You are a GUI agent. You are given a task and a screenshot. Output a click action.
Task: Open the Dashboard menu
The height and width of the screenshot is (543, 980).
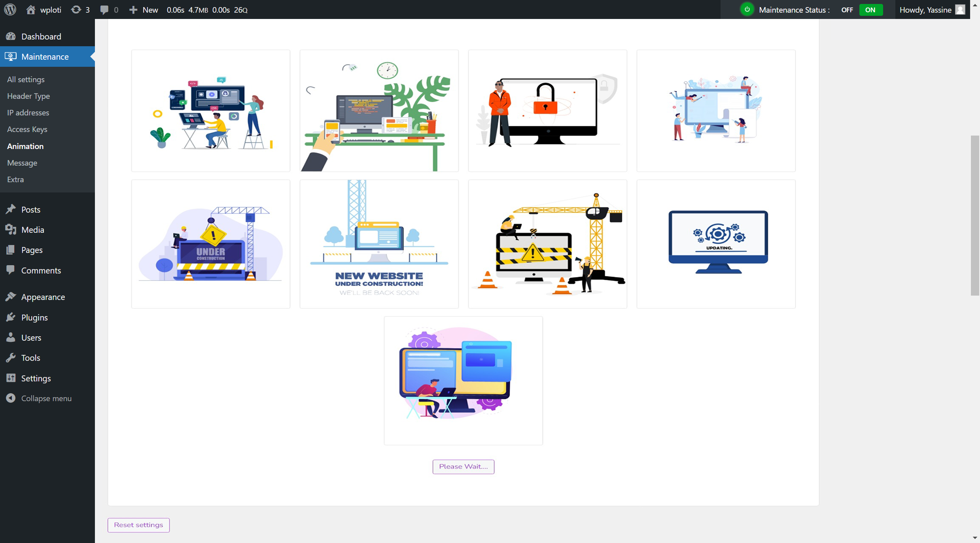coord(41,36)
